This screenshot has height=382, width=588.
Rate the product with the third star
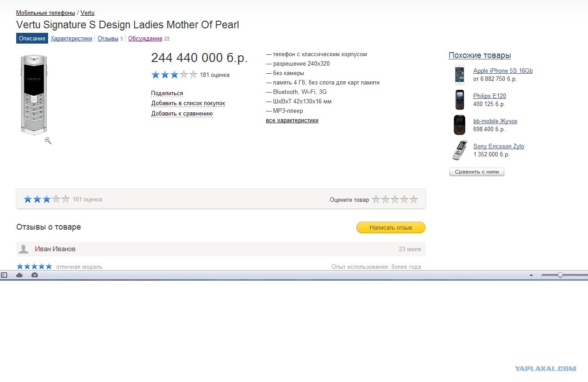tap(395, 200)
